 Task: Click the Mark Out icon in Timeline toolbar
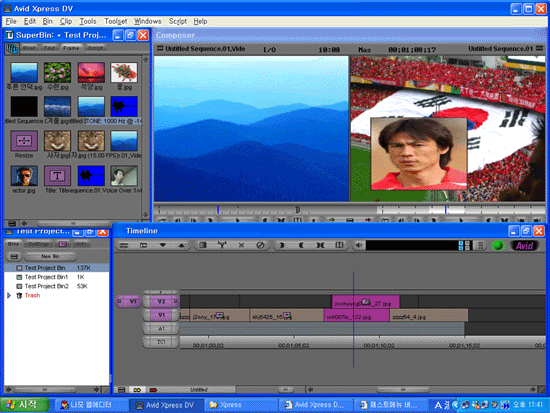301,245
